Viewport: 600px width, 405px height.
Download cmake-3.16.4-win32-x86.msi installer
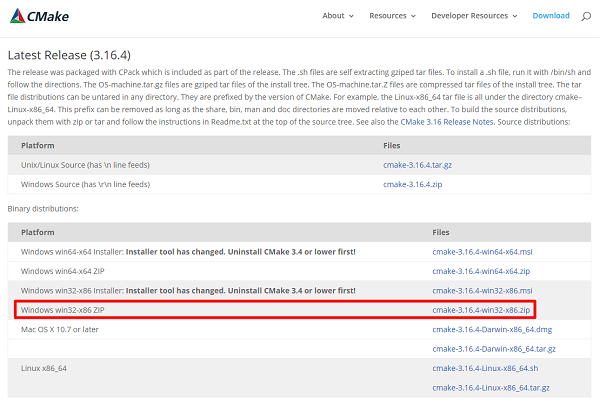[x=482, y=291]
